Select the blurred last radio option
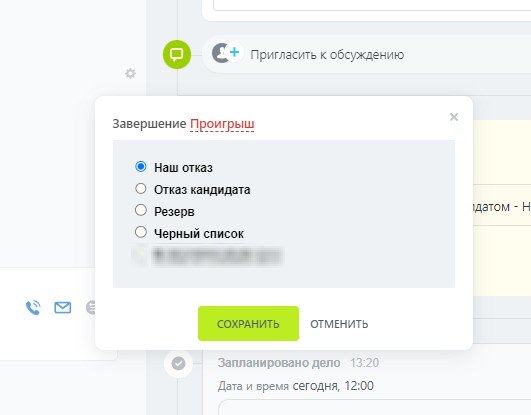 tap(140, 255)
